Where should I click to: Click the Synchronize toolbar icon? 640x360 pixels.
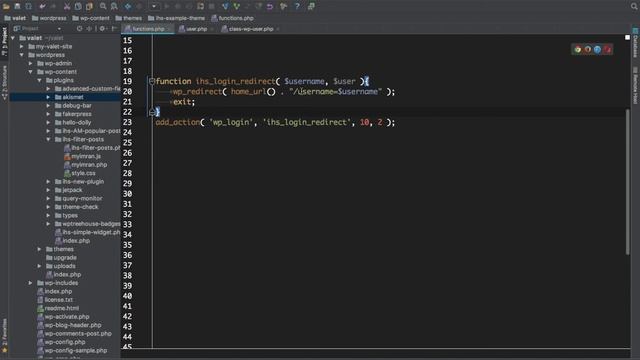coord(29,6)
